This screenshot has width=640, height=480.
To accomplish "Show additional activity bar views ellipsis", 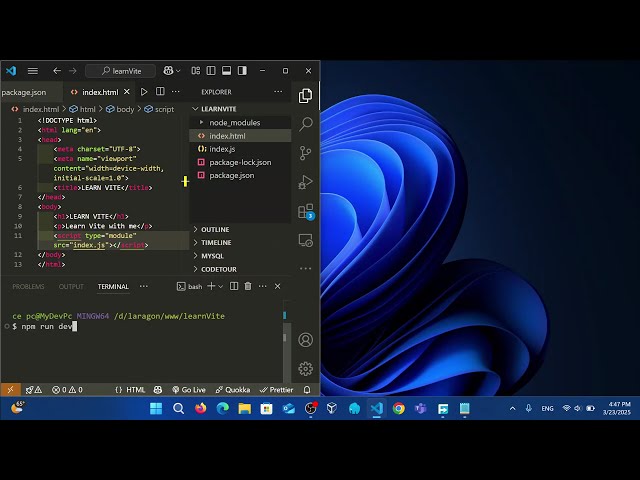I will [306, 269].
